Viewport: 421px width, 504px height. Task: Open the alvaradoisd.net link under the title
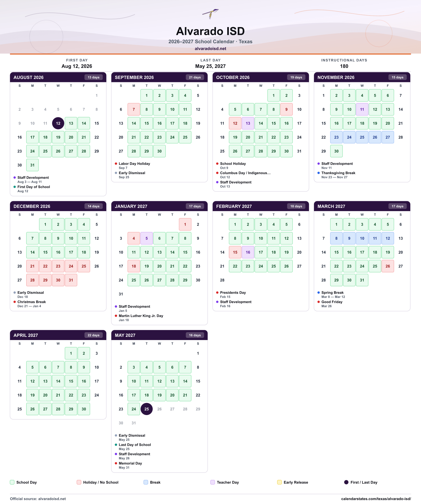coord(210,49)
